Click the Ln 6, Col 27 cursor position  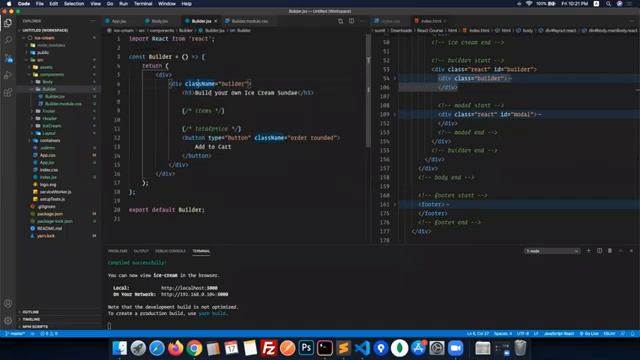click(478, 333)
